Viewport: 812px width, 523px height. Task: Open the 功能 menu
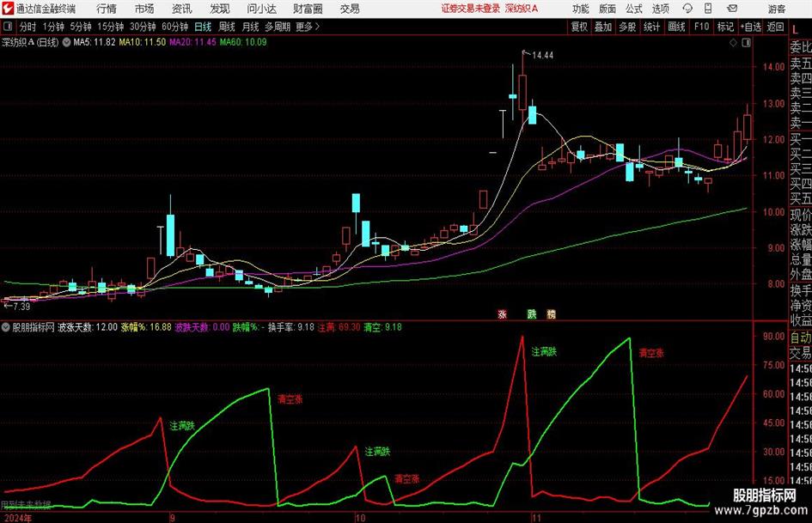581,9
